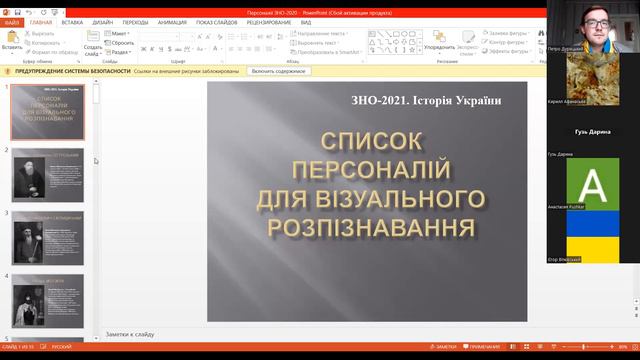Switch to the ПЕРЕХОДЫ tab
This screenshot has height=360, width=640.
(135, 22)
